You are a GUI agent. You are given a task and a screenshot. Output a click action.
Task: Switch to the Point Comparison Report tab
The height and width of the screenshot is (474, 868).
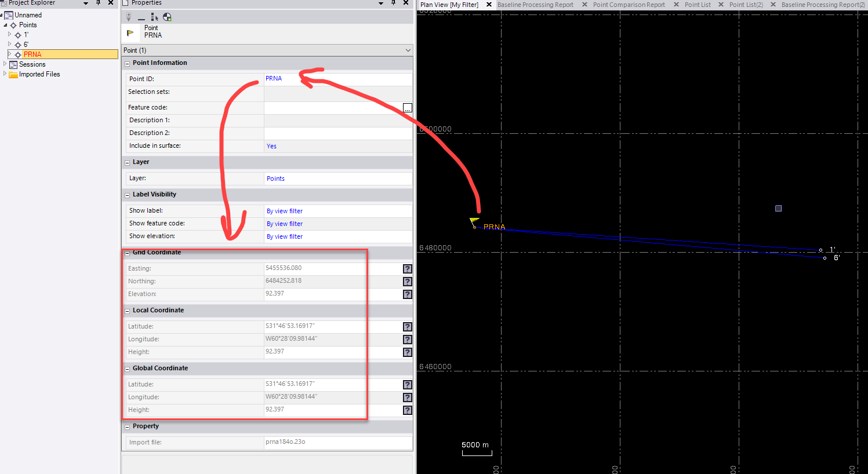click(x=629, y=5)
